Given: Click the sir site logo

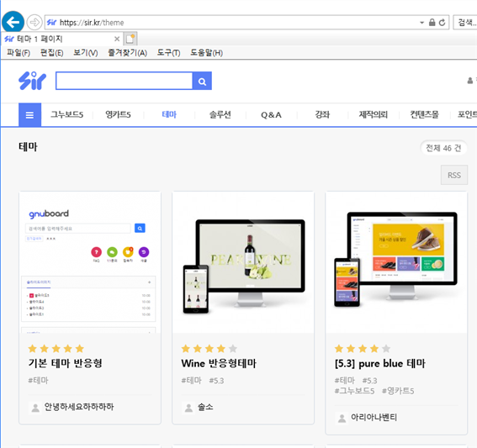Looking at the screenshot, I should click(32, 81).
